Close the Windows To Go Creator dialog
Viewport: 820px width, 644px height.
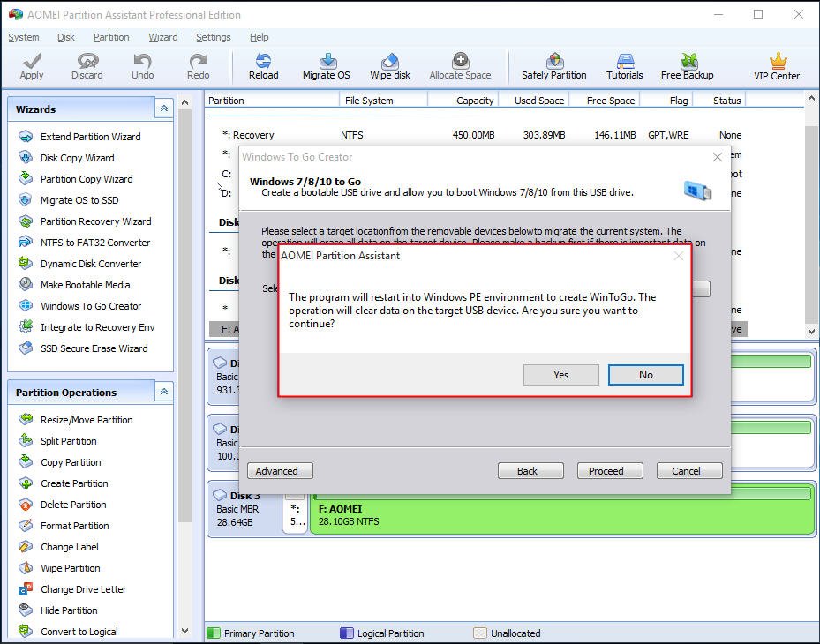[x=718, y=157]
